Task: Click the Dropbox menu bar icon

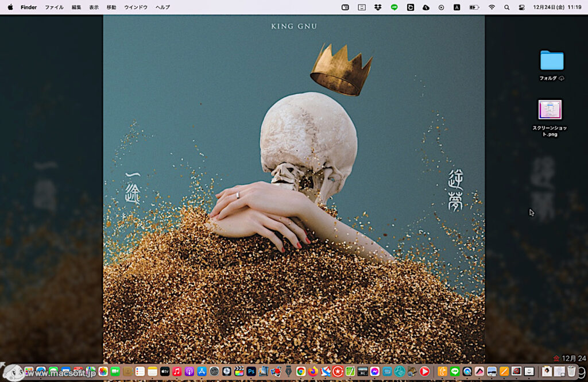Action: [378, 7]
